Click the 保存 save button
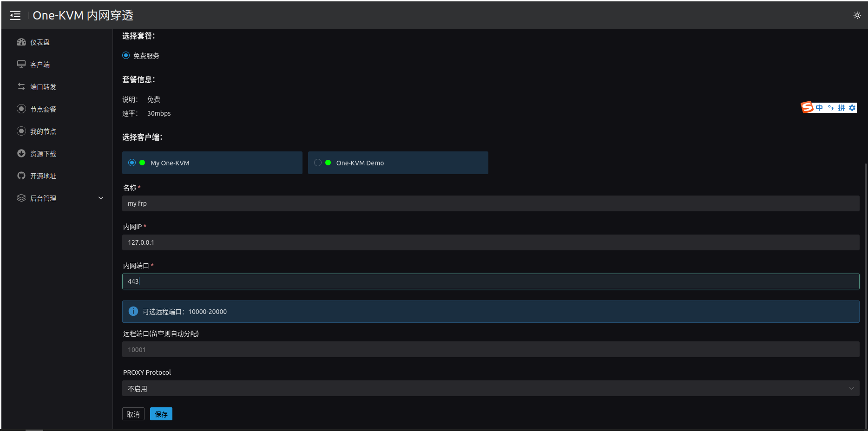 coord(161,414)
